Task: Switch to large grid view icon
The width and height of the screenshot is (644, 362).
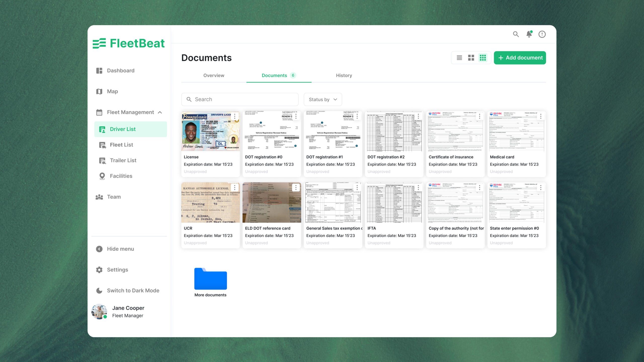Action: [471, 58]
